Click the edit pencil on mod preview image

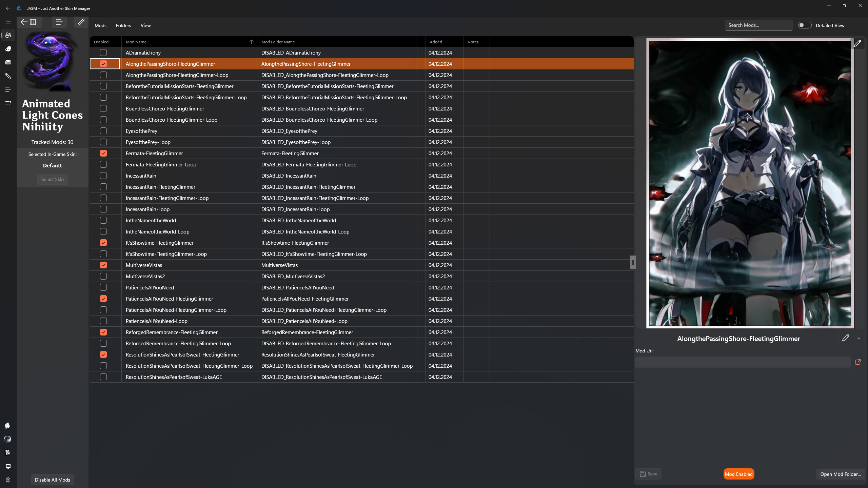pos(857,43)
